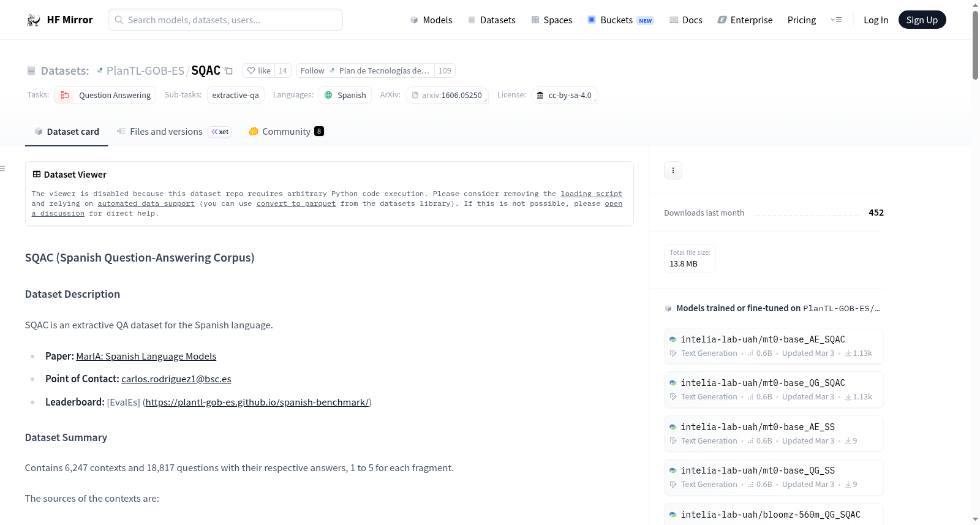This screenshot has width=980, height=525.
Task: Click the Dataset card tab icon
Action: (x=39, y=132)
